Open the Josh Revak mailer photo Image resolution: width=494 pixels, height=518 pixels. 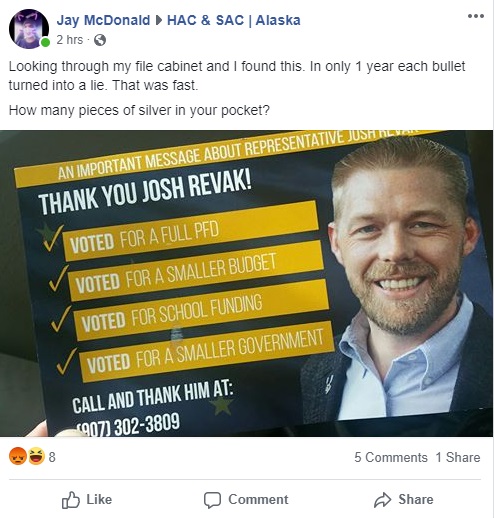[247, 283]
